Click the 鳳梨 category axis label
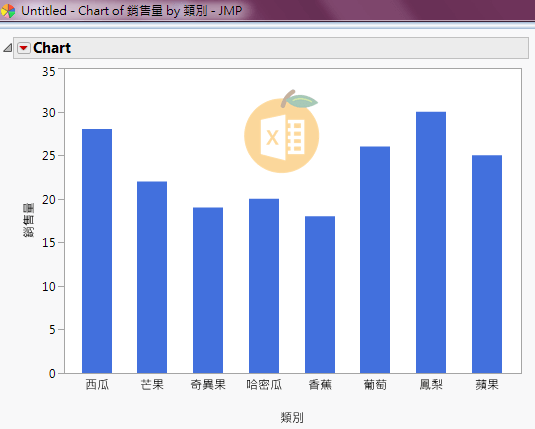 [x=431, y=385]
